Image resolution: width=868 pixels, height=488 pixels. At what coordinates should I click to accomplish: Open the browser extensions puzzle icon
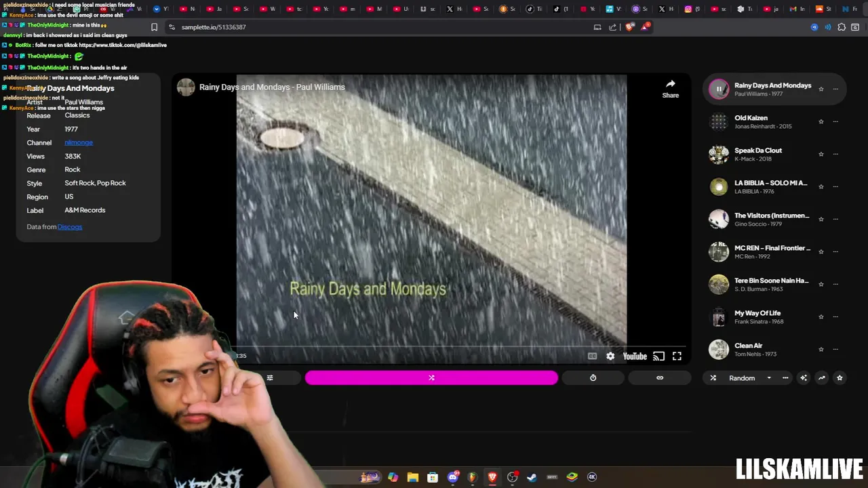(x=842, y=27)
